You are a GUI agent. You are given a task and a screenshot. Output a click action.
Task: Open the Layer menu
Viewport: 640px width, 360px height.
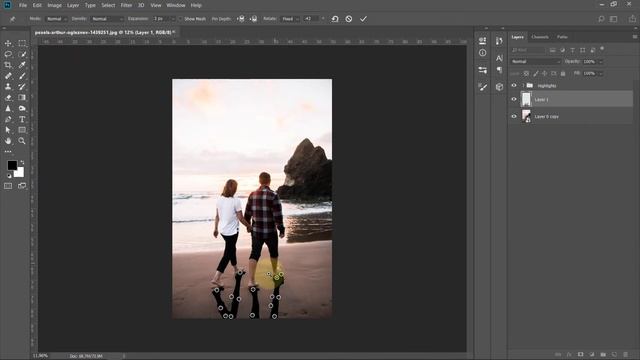tap(73, 5)
